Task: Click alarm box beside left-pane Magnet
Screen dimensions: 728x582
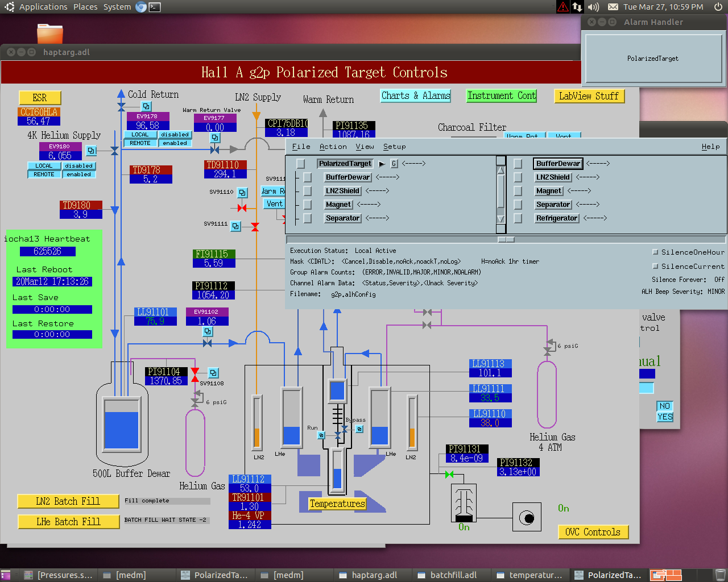Action: pyautogui.click(x=307, y=205)
